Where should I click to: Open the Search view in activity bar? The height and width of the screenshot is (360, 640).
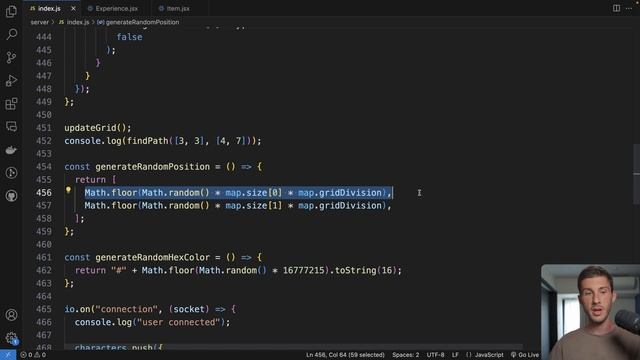click(x=11, y=34)
